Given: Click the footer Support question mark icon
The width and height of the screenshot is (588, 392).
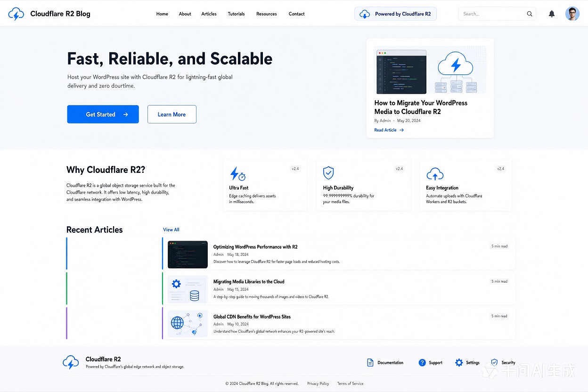Looking at the screenshot, I should point(422,362).
